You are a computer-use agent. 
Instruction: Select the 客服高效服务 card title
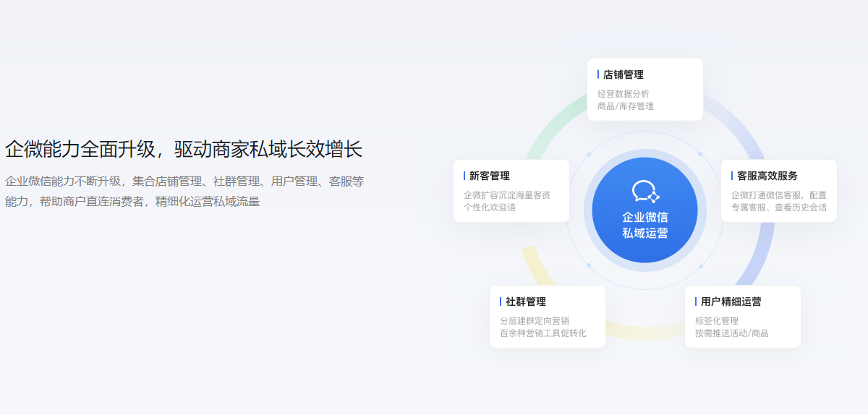(767, 176)
